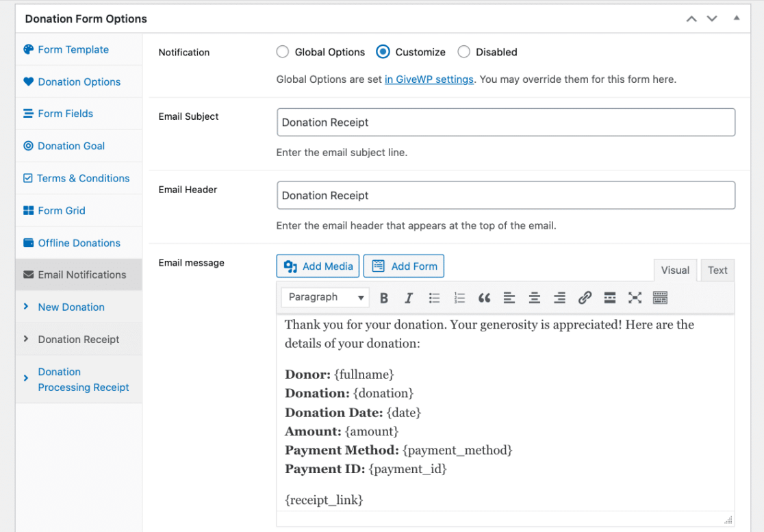Collapse the Donation Form Options panel
This screenshot has height=532, width=764.
[x=737, y=18]
